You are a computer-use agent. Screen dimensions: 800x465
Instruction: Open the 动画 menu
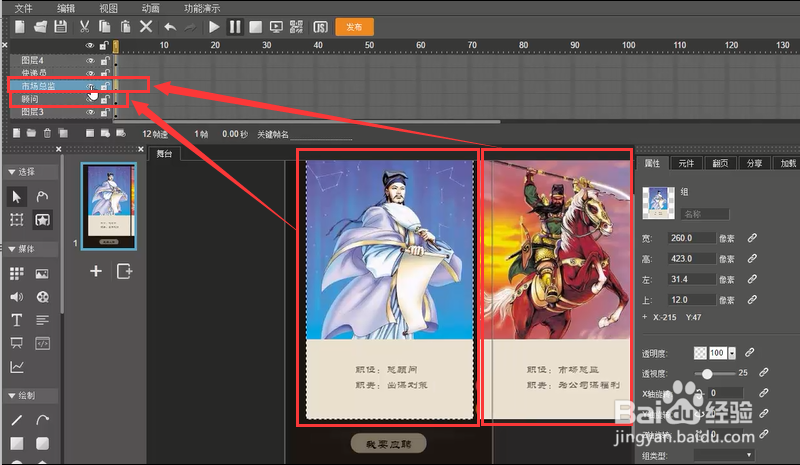pos(151,8)
